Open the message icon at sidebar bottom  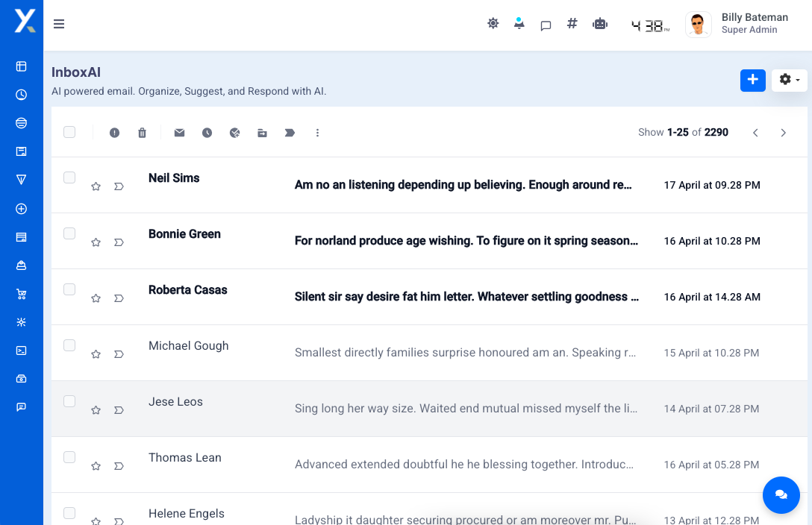click(x=21, y=407)
